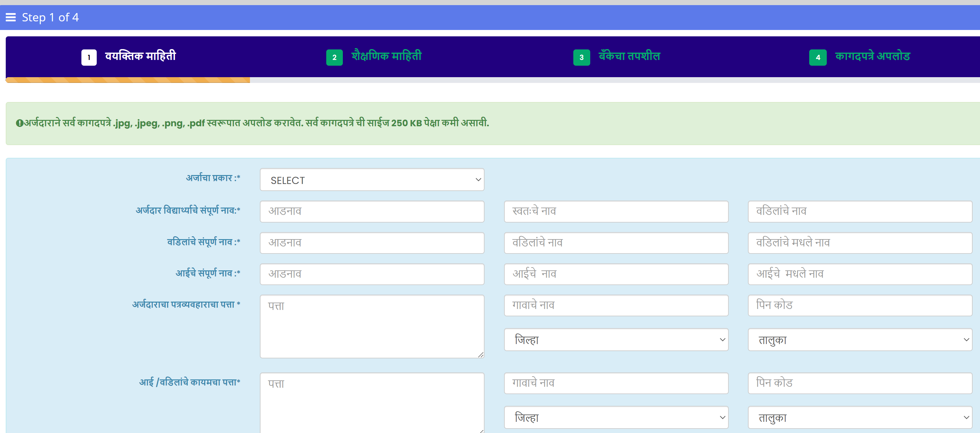980x433 pixels.
Task: Expand जिल्हा dropdown for correspondence address
Action: point(616,340)
